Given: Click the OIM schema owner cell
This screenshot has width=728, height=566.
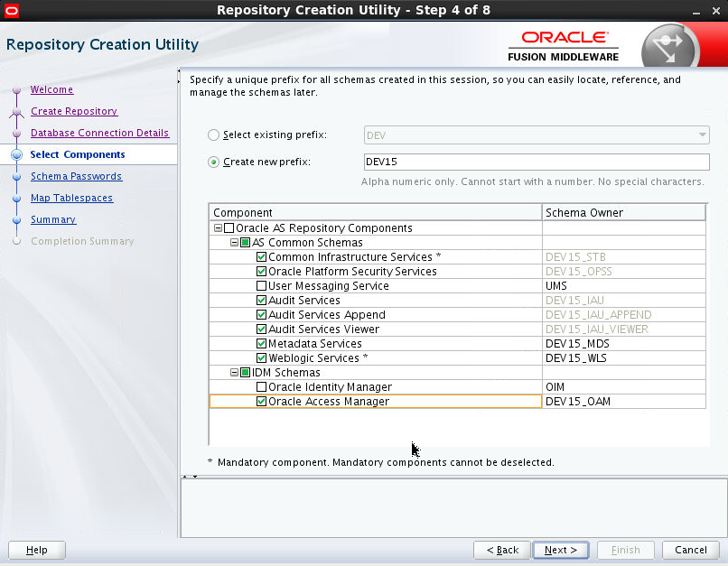Looking at the screenshot, I should tap(624, 386).
